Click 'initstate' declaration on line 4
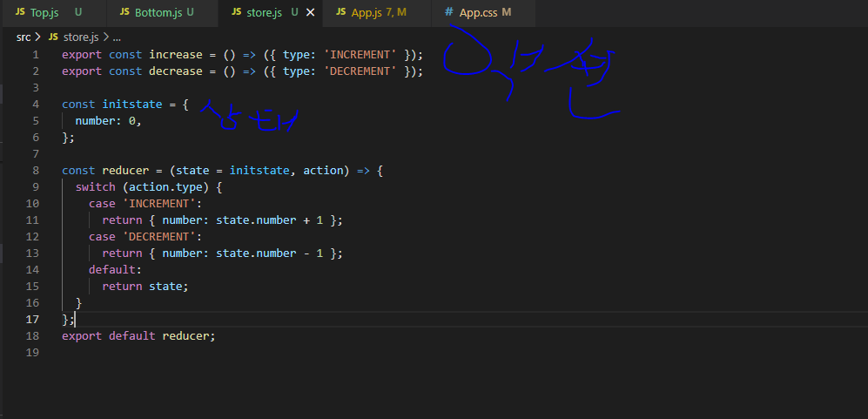The image size is (868, 419). pyautogui.click(x=132, y=105)
